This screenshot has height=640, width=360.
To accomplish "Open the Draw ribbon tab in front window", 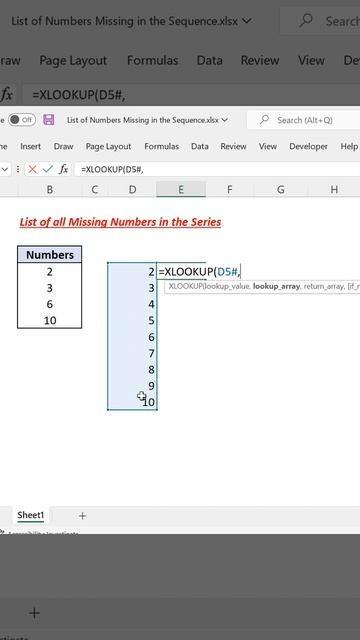I will (63, 146).
